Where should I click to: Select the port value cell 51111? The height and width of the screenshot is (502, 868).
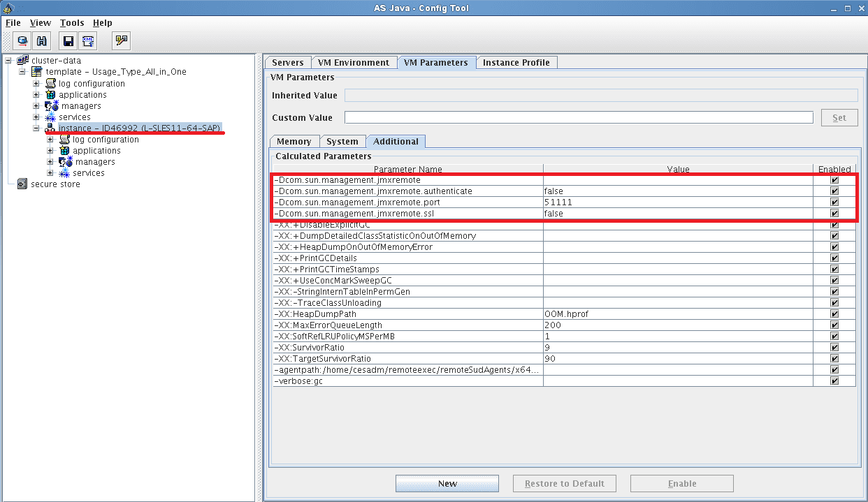678,202
